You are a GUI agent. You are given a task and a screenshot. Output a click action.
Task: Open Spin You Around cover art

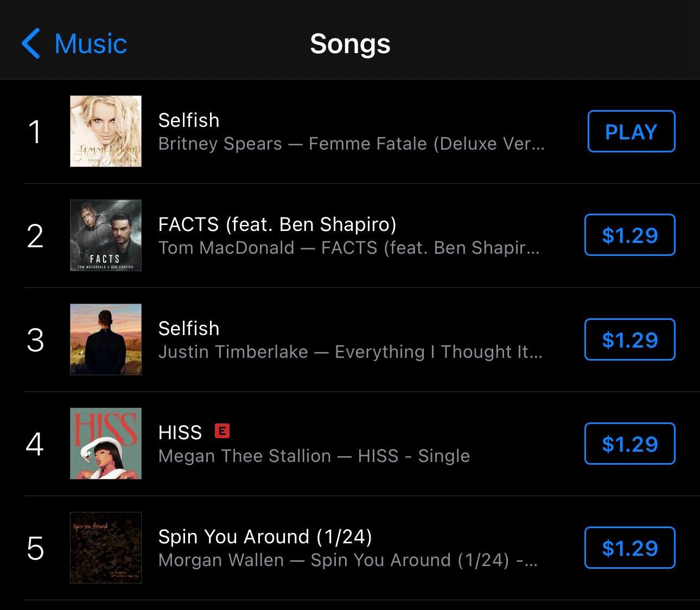106,548
